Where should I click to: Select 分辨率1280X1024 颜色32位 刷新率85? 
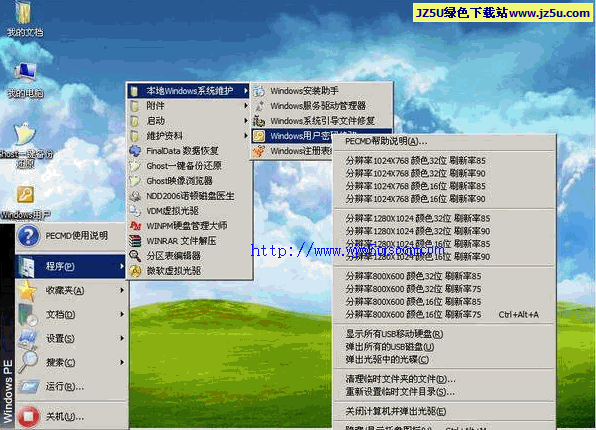click(444, 219)
